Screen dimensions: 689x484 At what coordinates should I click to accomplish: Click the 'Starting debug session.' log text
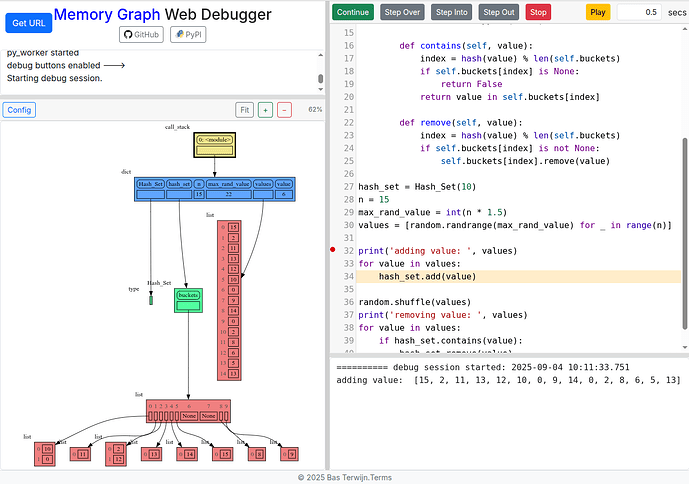click(x=54, y=78)
